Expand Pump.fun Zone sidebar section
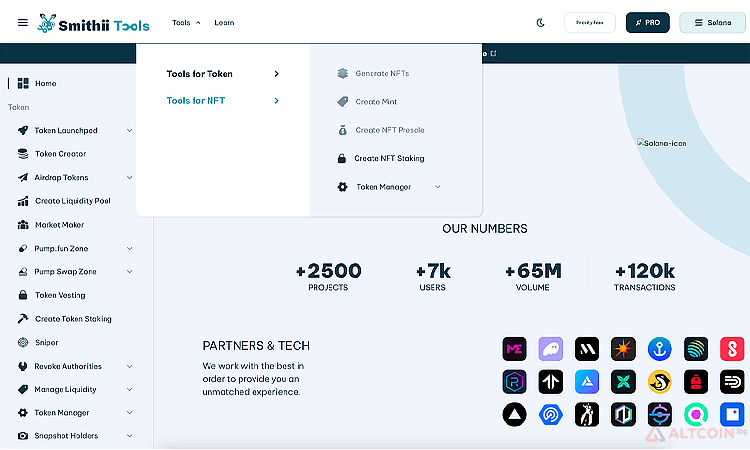The width and height of the screenshot is (750, 450). [129, 248]
